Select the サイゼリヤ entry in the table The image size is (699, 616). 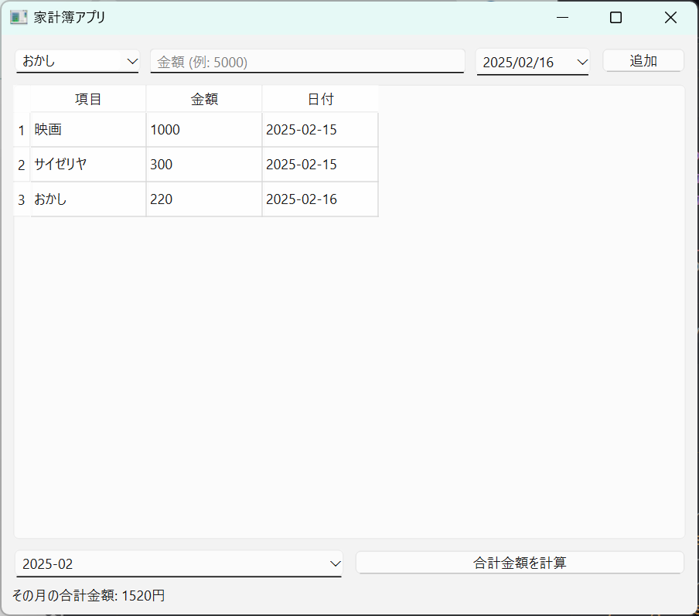(x=87, y=164)
